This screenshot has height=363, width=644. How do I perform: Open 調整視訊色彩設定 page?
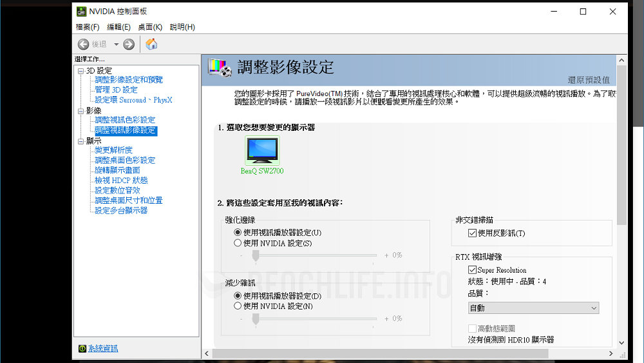tap(126, 120)
